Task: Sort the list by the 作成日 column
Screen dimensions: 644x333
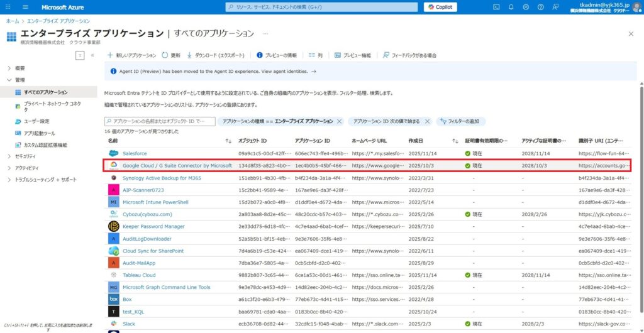Action: point(416,141)
